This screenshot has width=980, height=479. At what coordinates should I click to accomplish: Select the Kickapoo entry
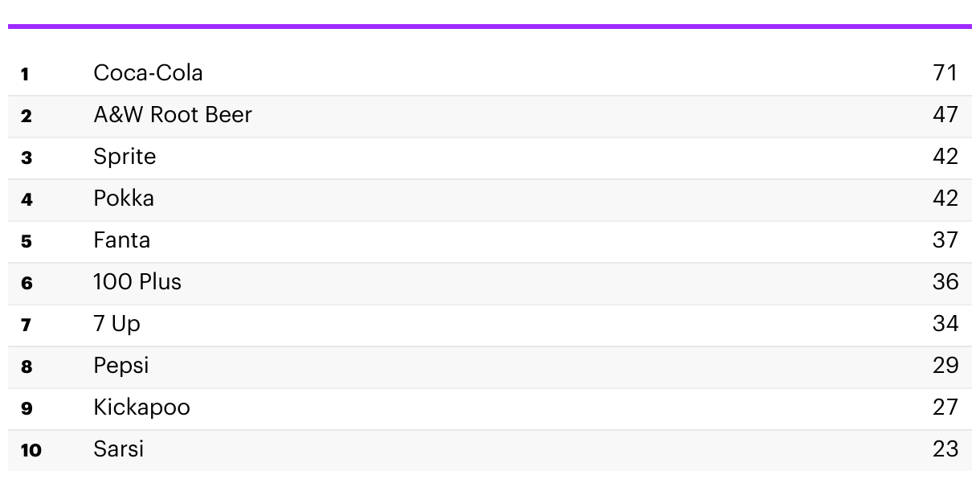tap(141, 408)
